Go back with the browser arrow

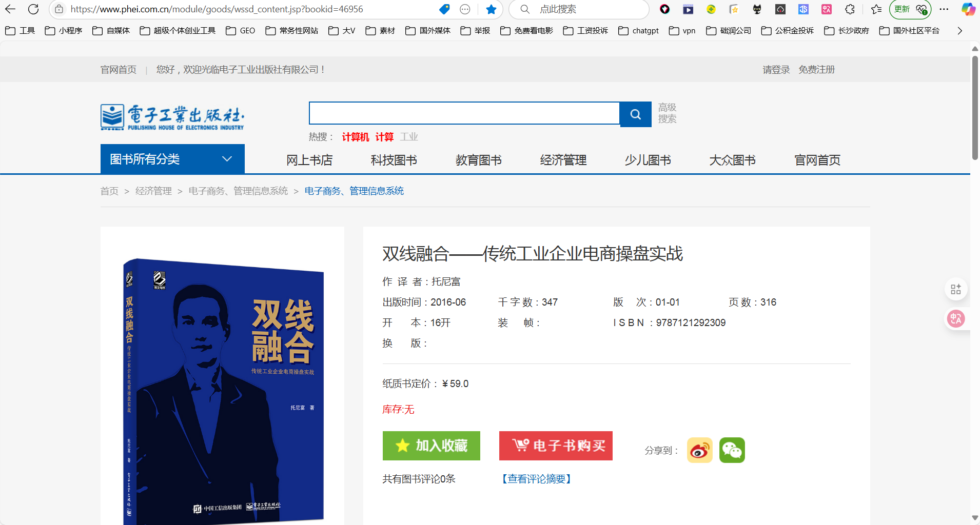(x=10, y=9)
